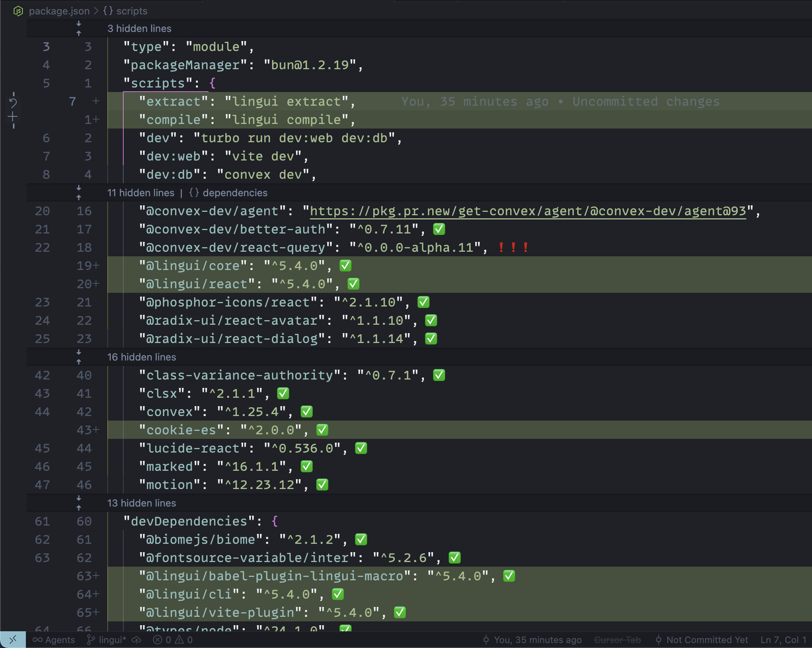Open the remote window indicator in status bar
This screenshot has height=648, width=812.
coord(13,640)
